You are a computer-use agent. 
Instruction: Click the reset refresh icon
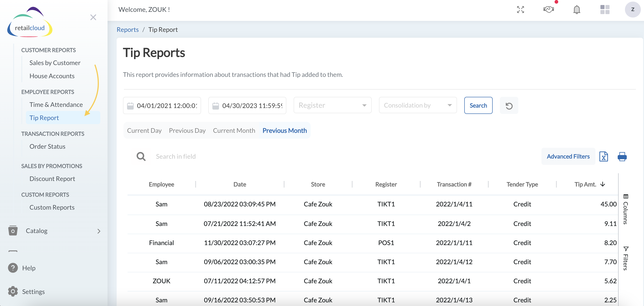click(509, 106)
